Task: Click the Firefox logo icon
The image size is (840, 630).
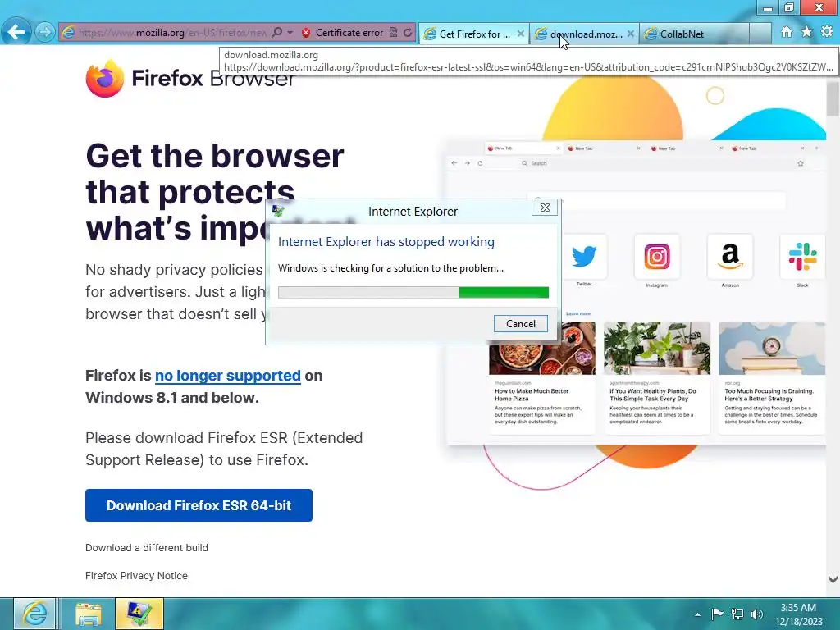Action: click(105, 78)
